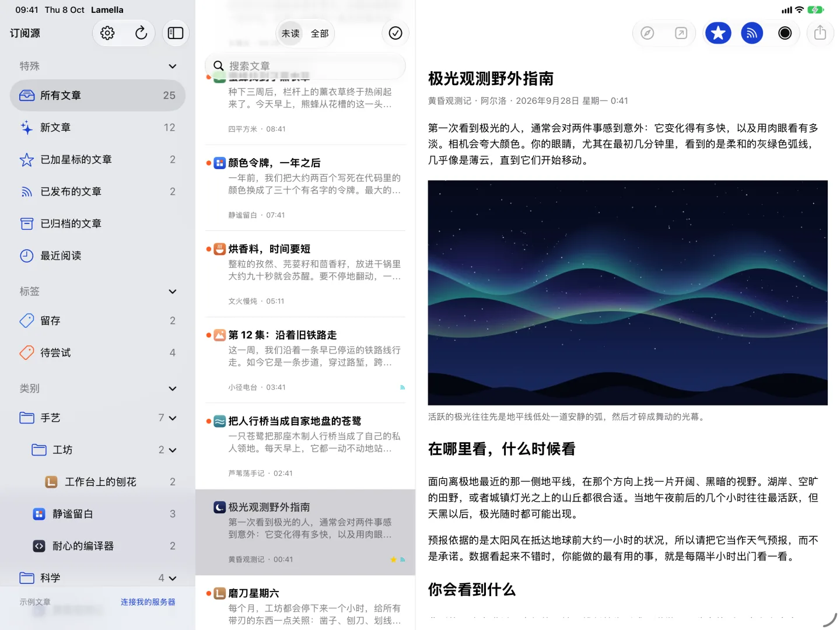The width and height of the screenshot is (840, 630).
Task: Open article 烘香料，时间要短
Action: [305, 274]
